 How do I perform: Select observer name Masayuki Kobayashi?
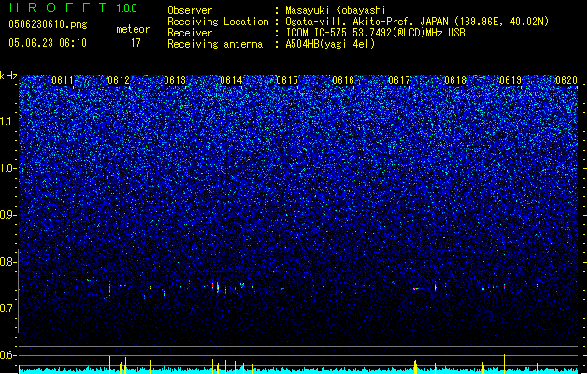point(336,10)
